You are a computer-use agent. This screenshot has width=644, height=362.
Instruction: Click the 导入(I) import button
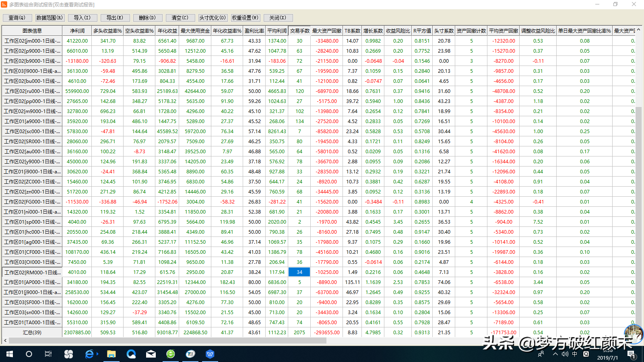pyautogui.click(x=83, y=18)
